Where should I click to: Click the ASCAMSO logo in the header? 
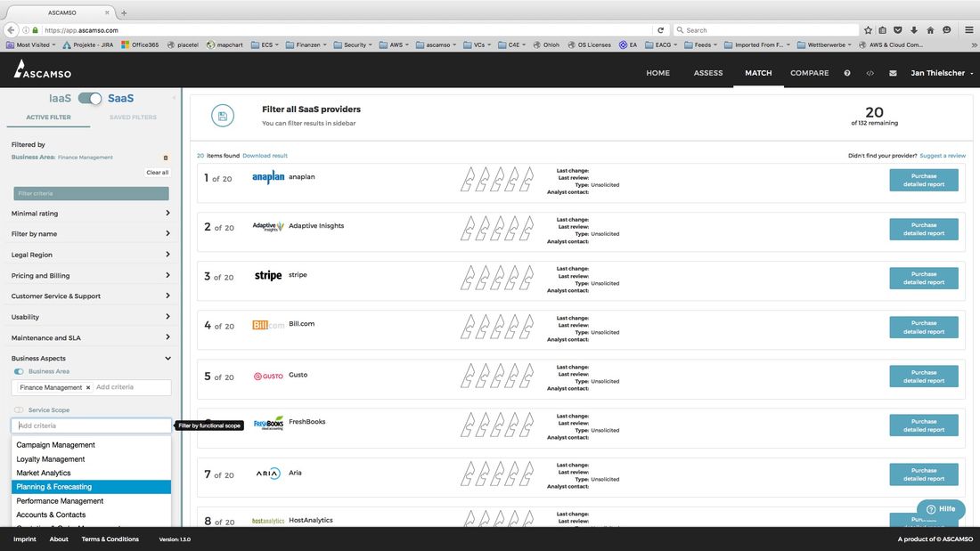(43, 69)
